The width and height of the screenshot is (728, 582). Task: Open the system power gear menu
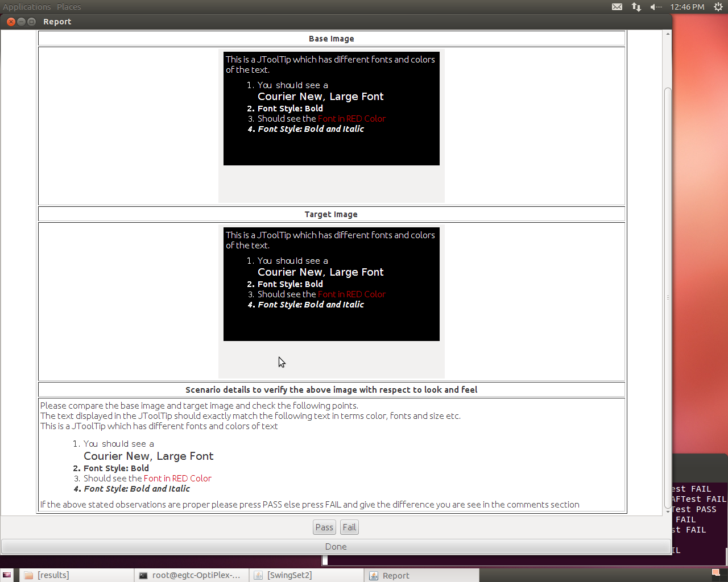point(718,7)
